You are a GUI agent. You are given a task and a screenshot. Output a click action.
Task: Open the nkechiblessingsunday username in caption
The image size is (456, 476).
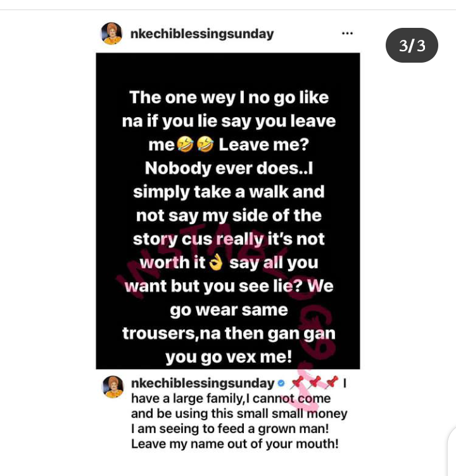(203, 384)
